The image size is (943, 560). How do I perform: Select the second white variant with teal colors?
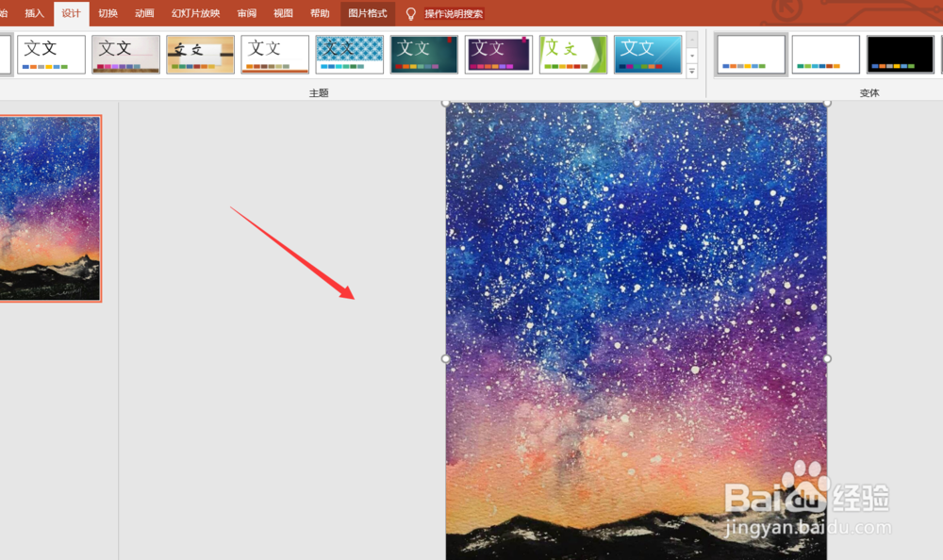[x=826, y=54]
